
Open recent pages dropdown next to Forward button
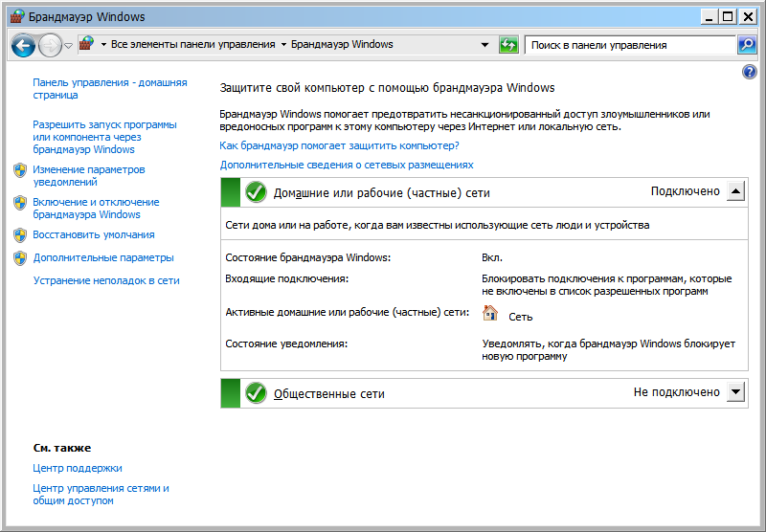coord(68,45)
